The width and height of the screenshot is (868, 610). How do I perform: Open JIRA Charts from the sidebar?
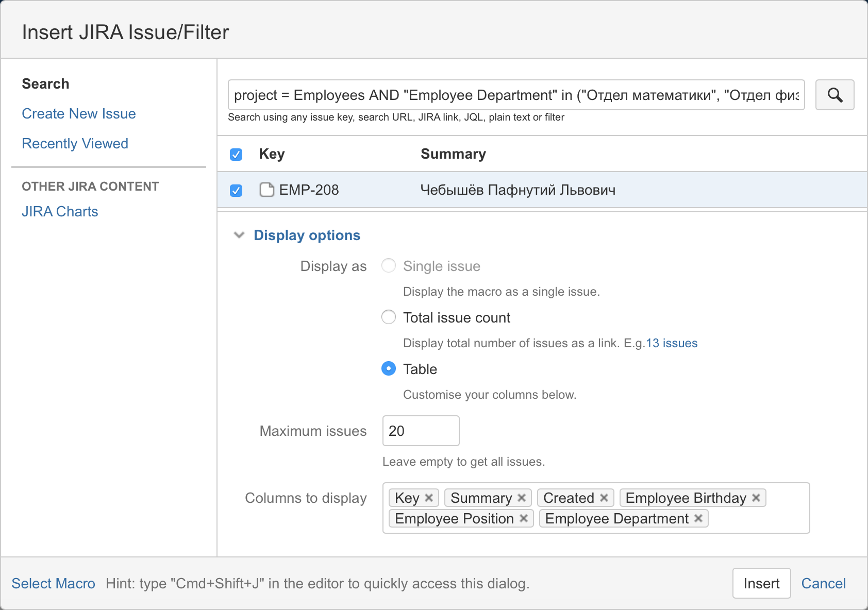click(x=60, y=211)
